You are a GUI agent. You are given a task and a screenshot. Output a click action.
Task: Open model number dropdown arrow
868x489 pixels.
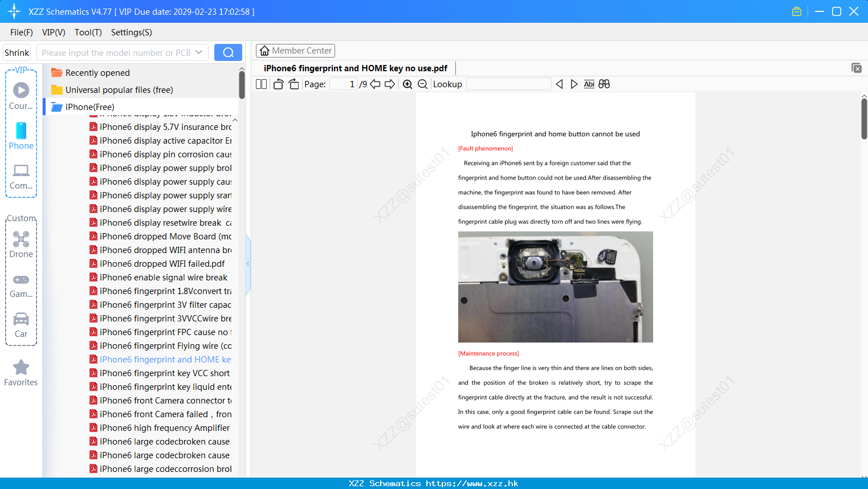click(x=199, y=52)
